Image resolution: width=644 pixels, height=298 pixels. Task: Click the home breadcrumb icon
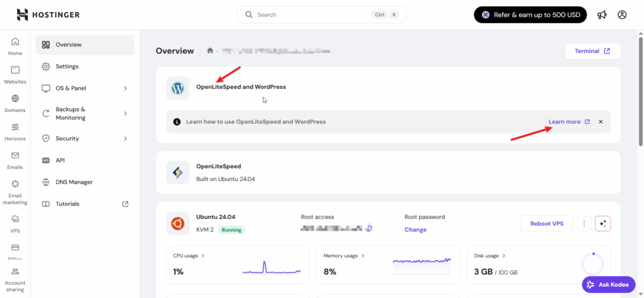point(210,51)
